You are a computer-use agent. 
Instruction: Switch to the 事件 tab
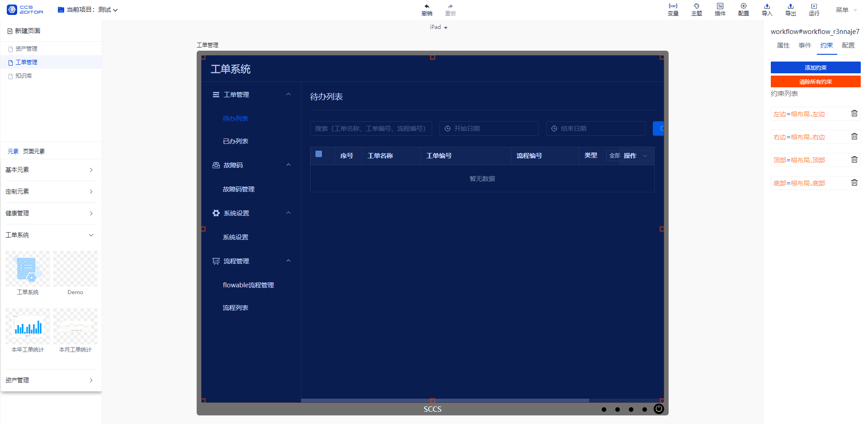805,45
